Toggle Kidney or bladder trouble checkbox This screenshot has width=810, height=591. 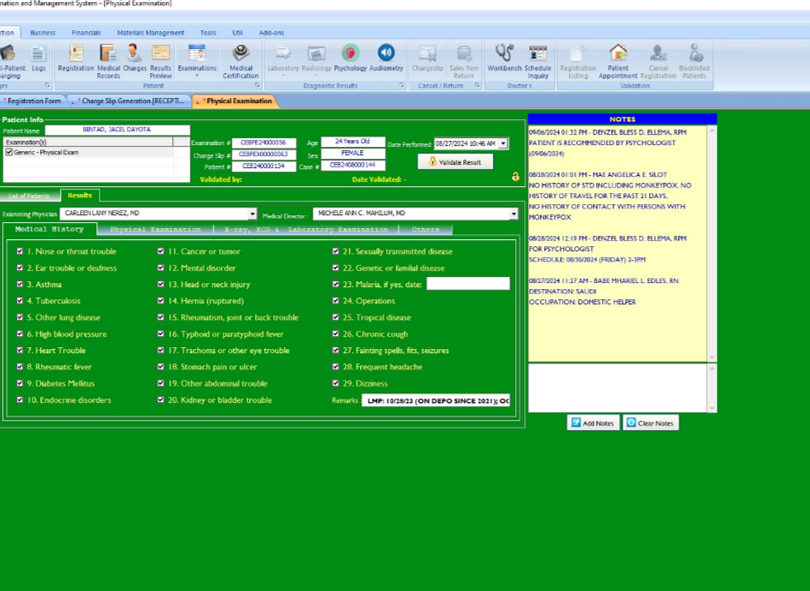pyautogui.click(x=161, y=400)
